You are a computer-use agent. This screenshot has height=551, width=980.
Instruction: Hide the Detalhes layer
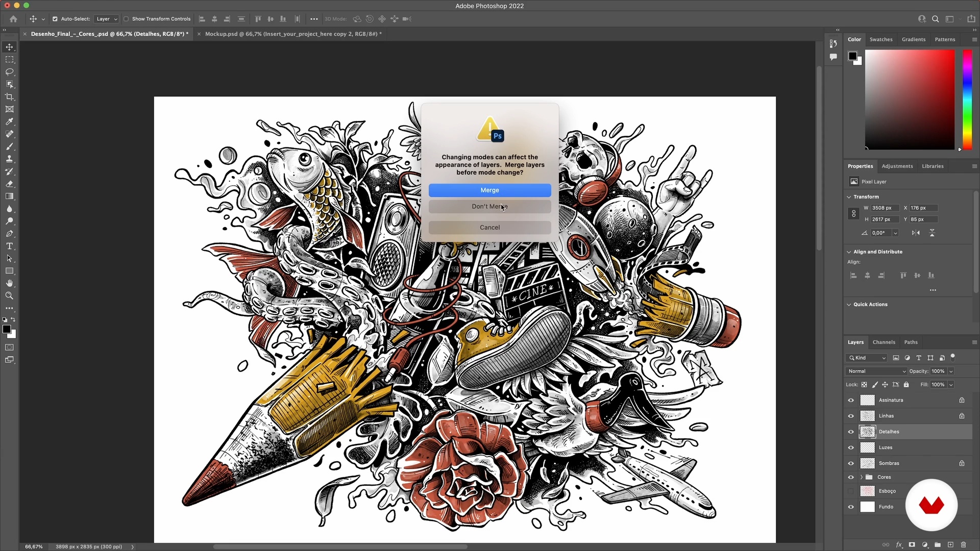click(850, 432)
